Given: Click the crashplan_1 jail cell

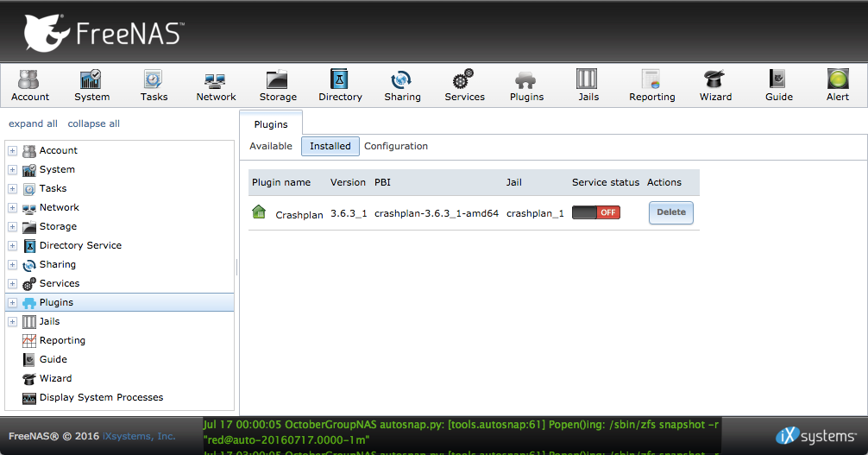Looking at the screenshot, I should [x=535, y=213].
